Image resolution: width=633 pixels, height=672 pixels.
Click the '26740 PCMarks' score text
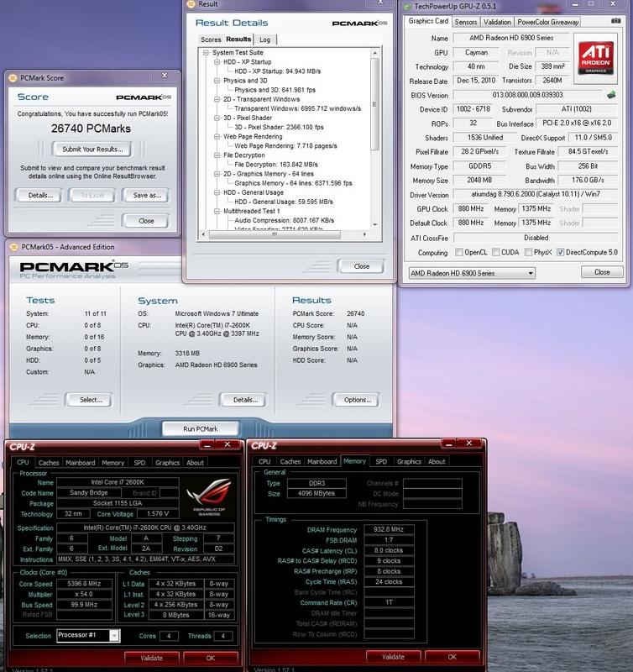pyautogui.click(x=91, y=129)
